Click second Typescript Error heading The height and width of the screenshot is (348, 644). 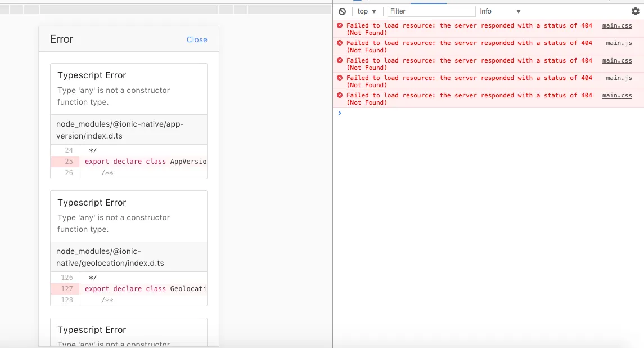pos(92,202)
